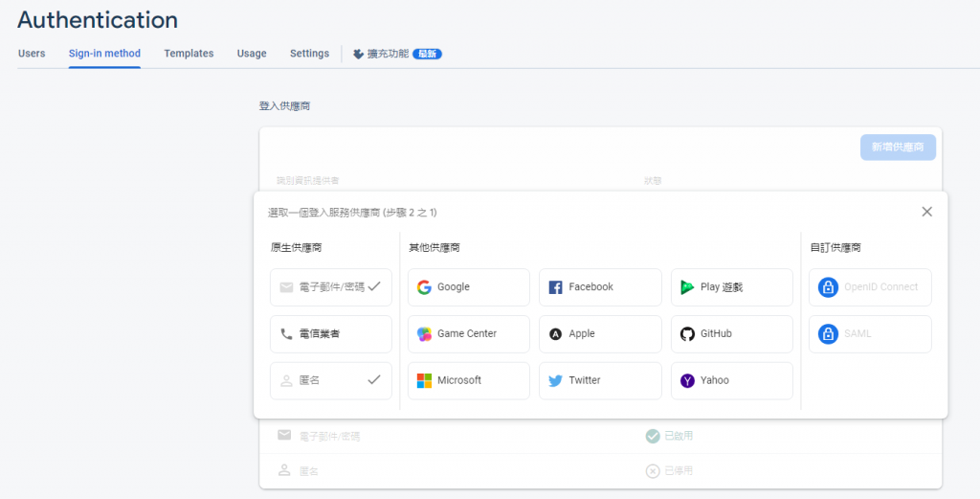Click the 最新 badge

tap(428, 54)
